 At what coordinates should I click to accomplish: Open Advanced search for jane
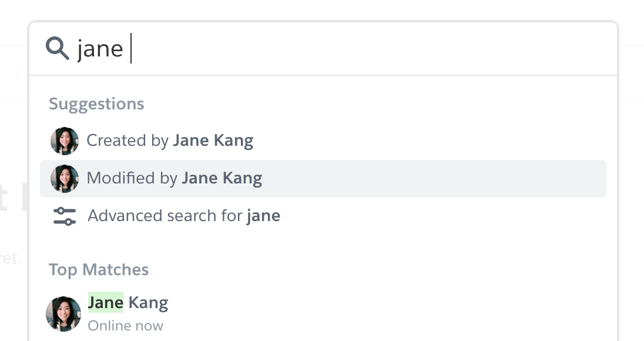click(x=184, y=216)
